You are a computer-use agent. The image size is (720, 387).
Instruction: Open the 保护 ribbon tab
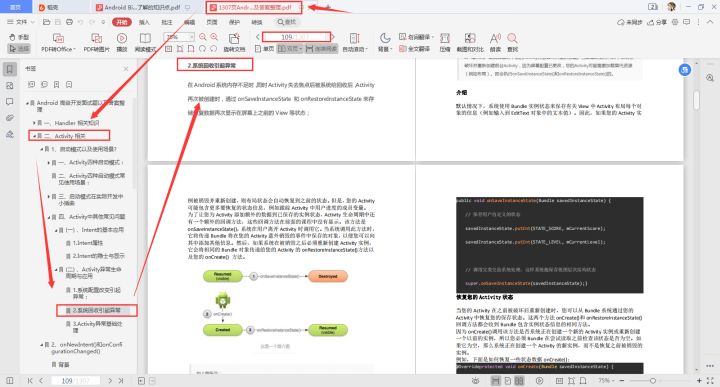click(x=234, y=22)
